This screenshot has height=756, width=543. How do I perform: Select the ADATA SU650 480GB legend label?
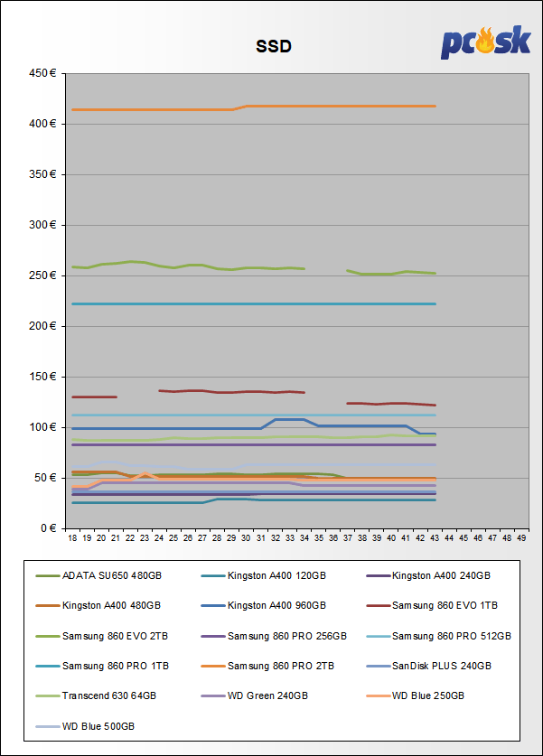[x=112, y=575]
